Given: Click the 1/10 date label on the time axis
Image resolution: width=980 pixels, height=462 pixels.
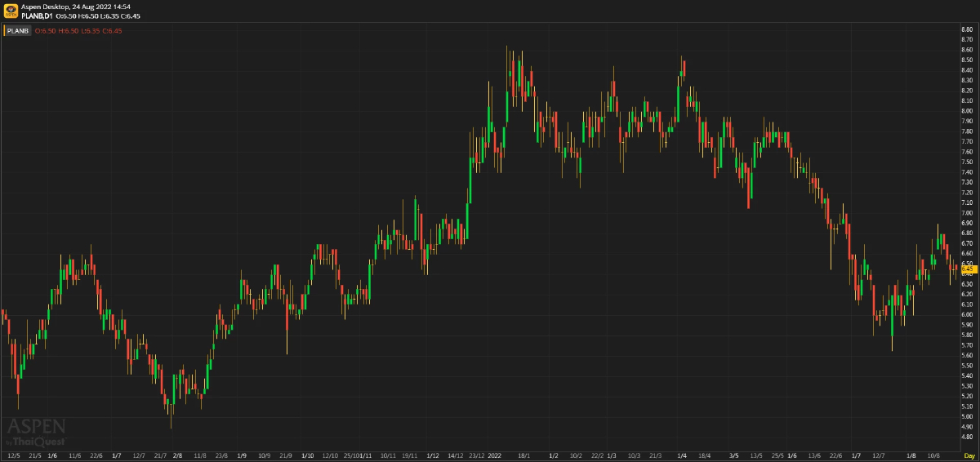Looking at the screenshot, I should click(308, 455).
